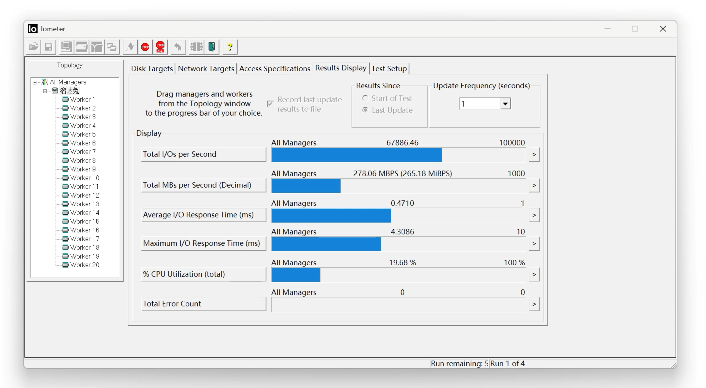Stop the current test with red stop sign
Screen dimensions: 706x388
(x=145, y=47)
